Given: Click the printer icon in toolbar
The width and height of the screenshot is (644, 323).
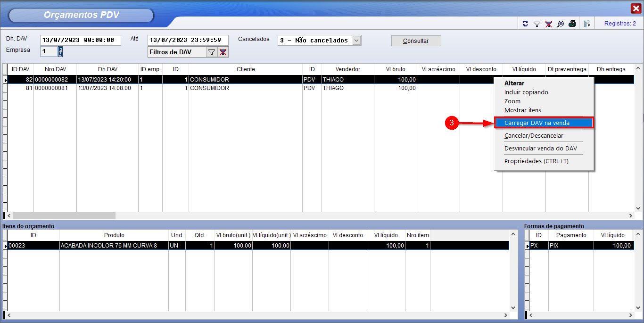Looking at the screenshot, I should (572, 24).
